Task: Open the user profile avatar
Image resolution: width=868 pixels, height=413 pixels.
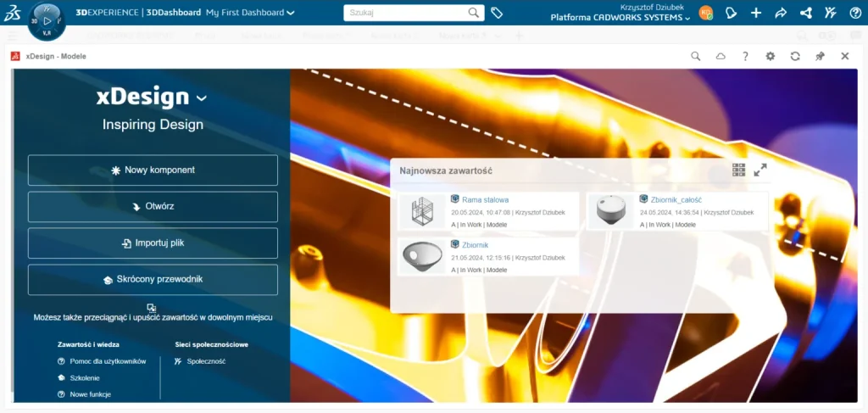Action: click(705, 13)
